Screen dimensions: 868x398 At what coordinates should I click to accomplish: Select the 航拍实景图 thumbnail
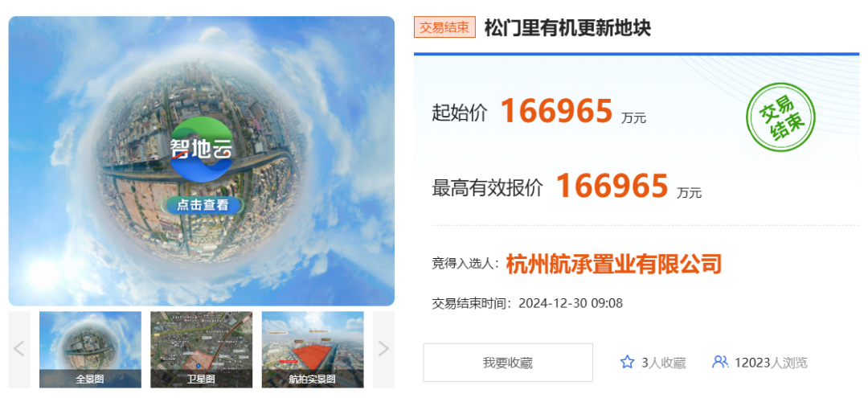[313, 349]
